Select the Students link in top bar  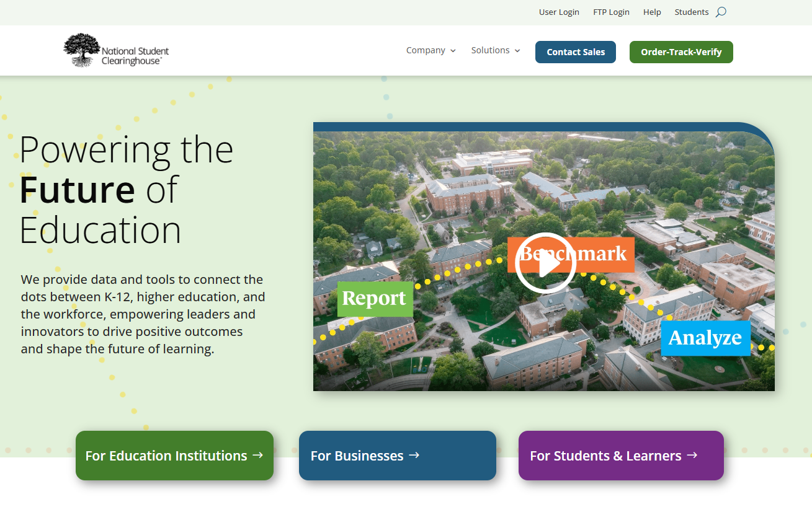691,12
